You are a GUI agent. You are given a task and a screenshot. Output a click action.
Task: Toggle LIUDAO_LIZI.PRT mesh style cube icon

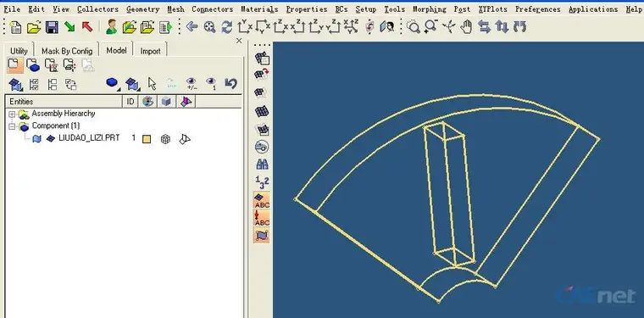coord(165,139)
